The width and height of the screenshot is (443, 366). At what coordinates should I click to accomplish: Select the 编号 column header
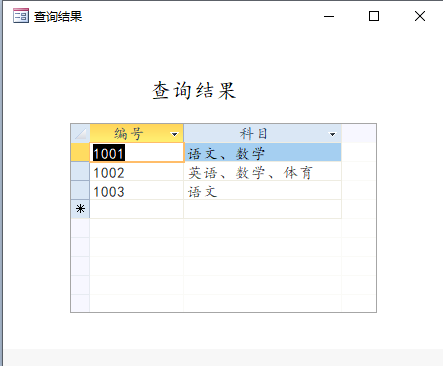pos(137,134)
